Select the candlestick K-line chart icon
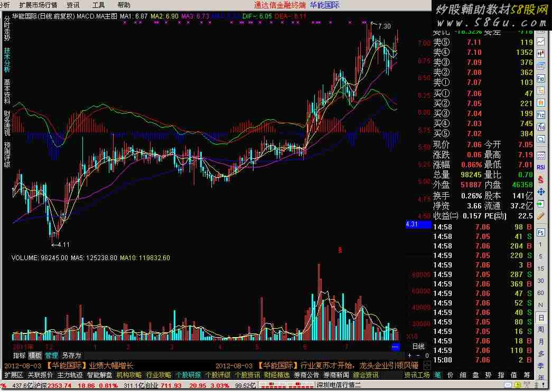Image resolution: width=552 pixels, height=392 pixels. coord(541,54)
